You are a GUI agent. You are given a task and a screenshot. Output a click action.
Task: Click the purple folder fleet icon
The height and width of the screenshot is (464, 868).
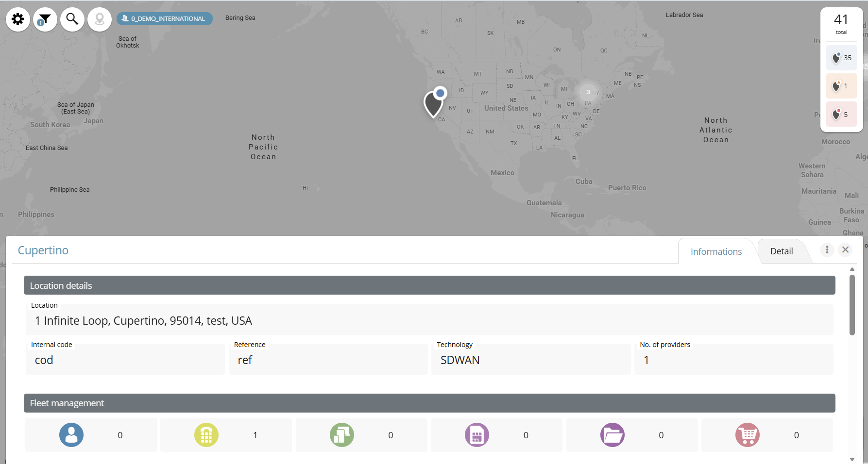coord(613,435)
